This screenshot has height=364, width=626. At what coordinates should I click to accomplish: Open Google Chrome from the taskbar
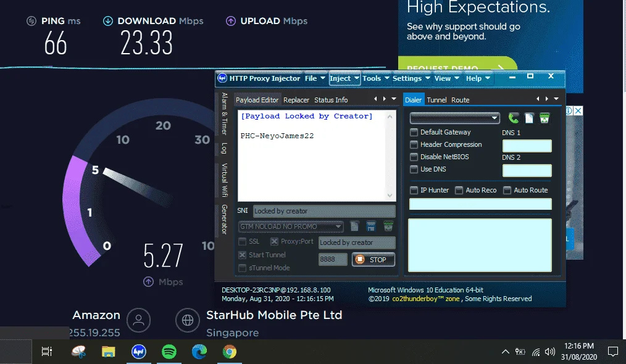230,352
